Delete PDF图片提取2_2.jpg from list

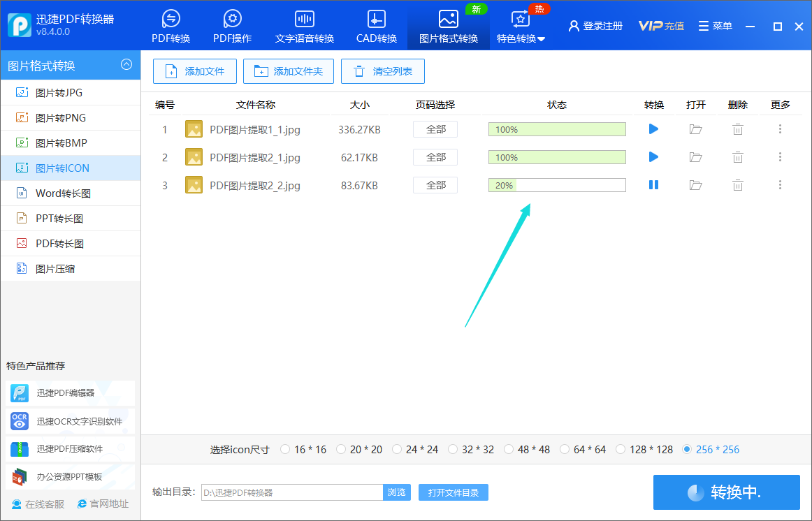tap(737, 185)
